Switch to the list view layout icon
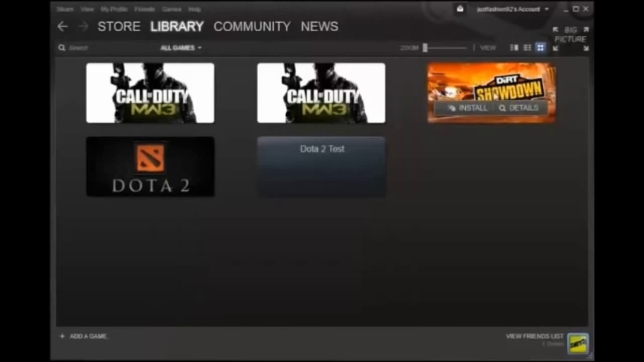644x362 pixels. pos(527,48)
